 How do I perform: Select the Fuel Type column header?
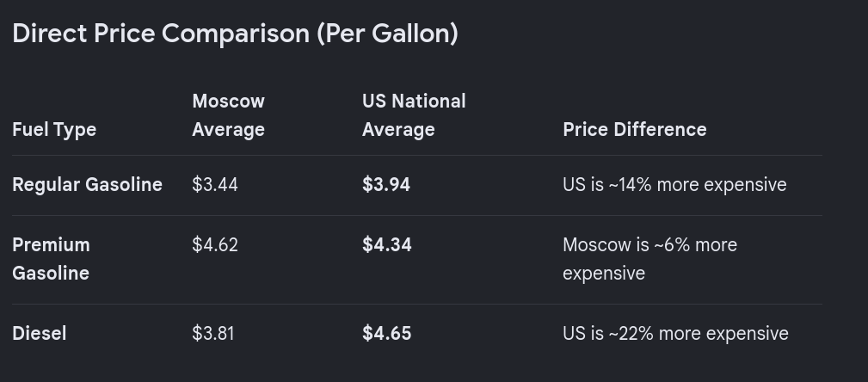54,130
